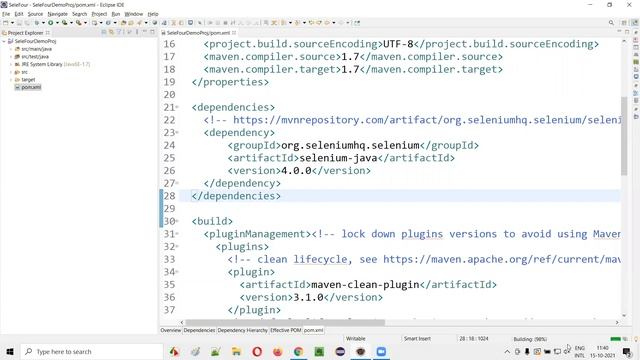Image resolution: width=640 pixels, height=360 pixels.
Task: Open the New toolbar dropdown arrow
Action: click(x=12, y=23)
